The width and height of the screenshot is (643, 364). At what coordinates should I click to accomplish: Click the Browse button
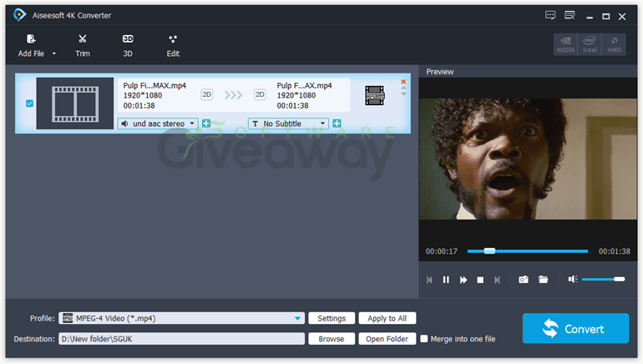coord(332,339)
